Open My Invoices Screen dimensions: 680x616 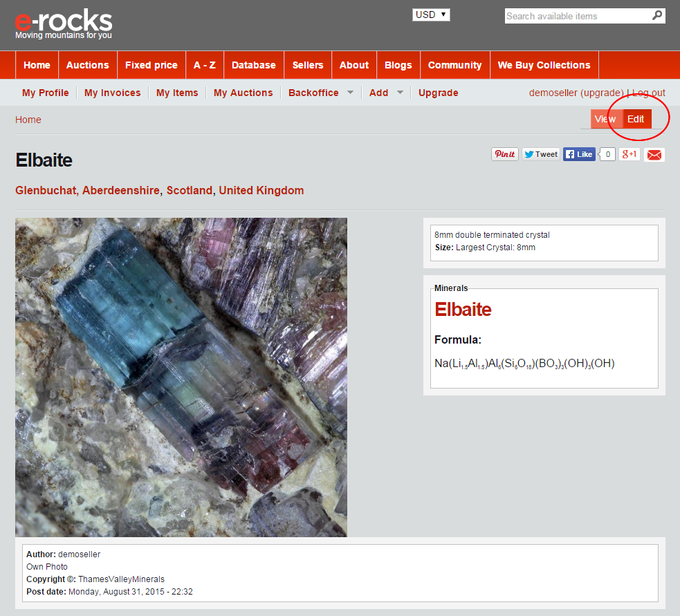coord(113,93)
